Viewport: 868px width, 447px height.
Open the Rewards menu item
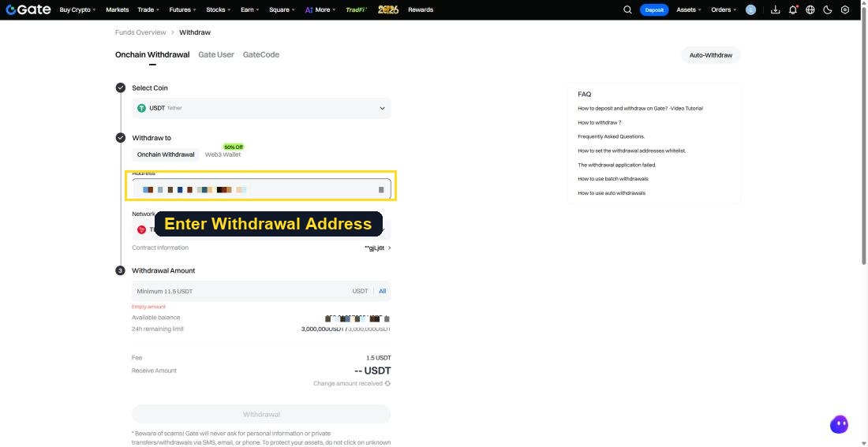click(x=421, y=9)
